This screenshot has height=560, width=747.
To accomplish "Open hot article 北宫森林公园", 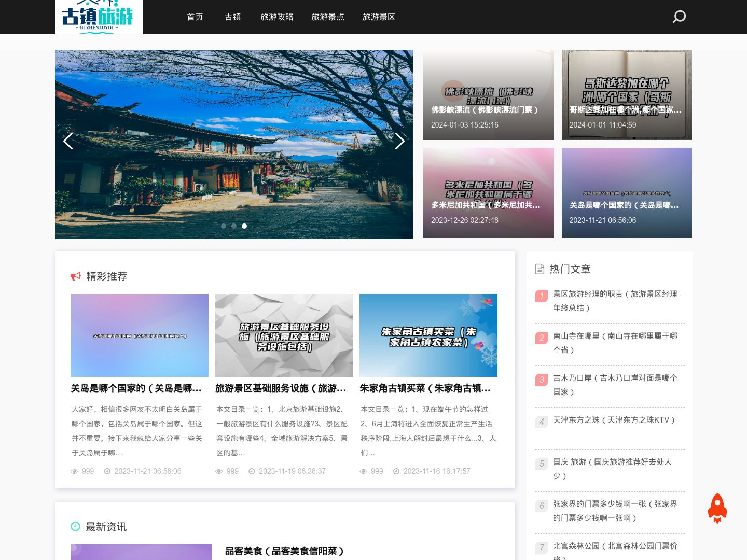I will pos(615,551).
